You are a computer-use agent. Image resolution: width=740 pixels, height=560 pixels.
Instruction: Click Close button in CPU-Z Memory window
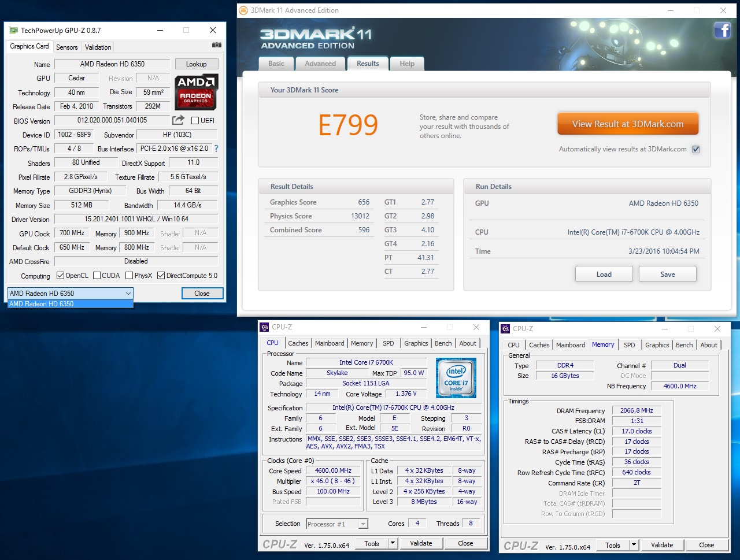706,545
